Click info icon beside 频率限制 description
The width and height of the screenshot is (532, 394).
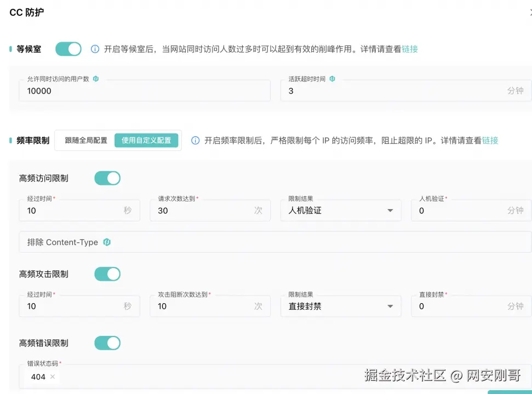tap(196, 140)
